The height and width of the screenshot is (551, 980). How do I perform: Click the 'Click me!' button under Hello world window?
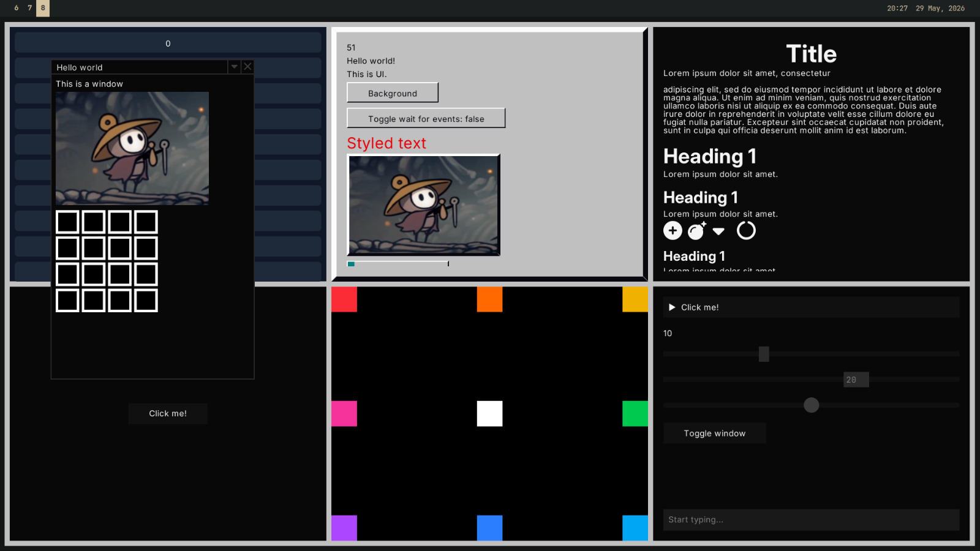[x=168, y=414]
